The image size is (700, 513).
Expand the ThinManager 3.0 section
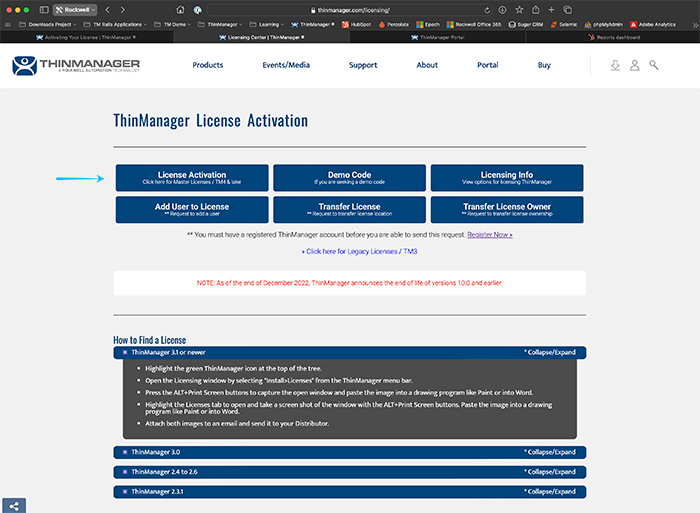350,452
